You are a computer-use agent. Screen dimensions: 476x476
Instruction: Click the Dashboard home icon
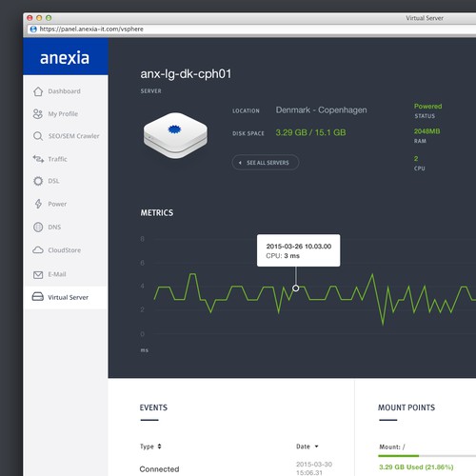tap(38, 91)
